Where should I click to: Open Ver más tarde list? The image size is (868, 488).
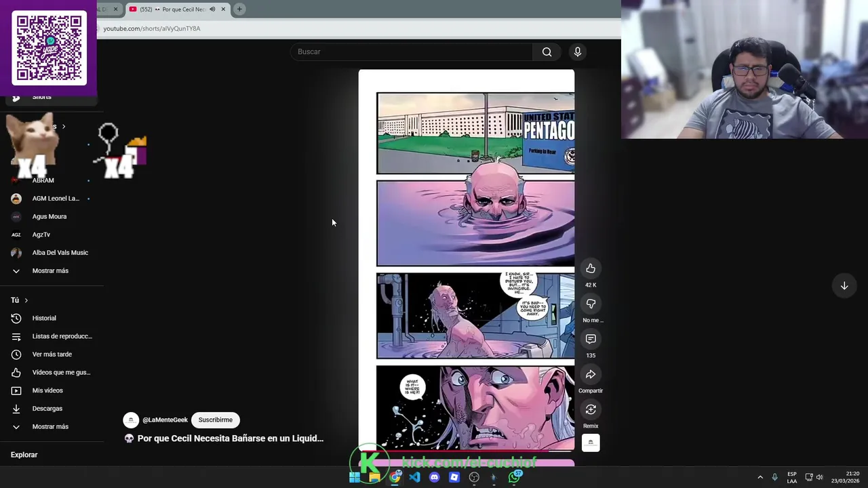[51, 354]
